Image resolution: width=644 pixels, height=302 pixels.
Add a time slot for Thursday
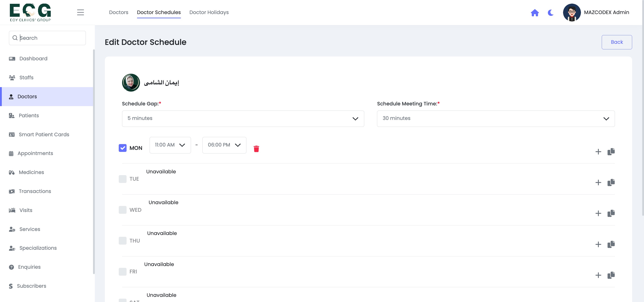(598, 244)
